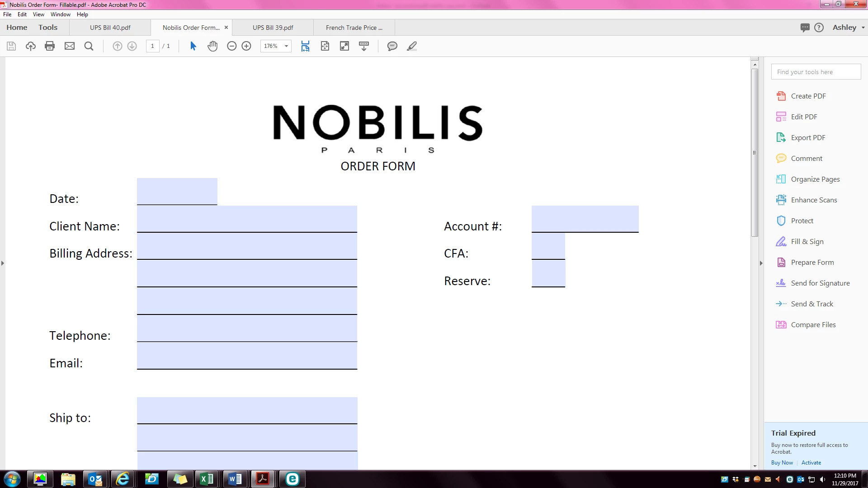Open the 176% zoom level dropdown
868x488 pixels.
[x=286, y=46]
